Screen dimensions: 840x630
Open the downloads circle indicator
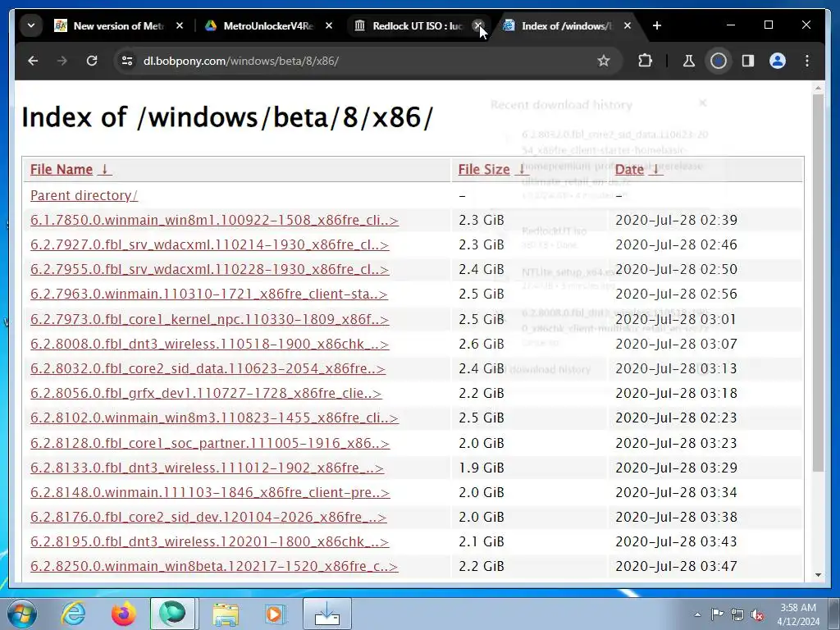pos(719,61)
